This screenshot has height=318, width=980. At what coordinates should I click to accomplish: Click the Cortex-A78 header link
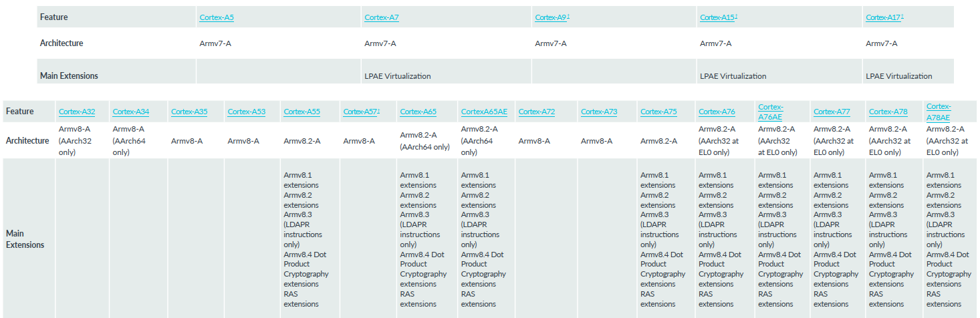click(x=888, y=112)
